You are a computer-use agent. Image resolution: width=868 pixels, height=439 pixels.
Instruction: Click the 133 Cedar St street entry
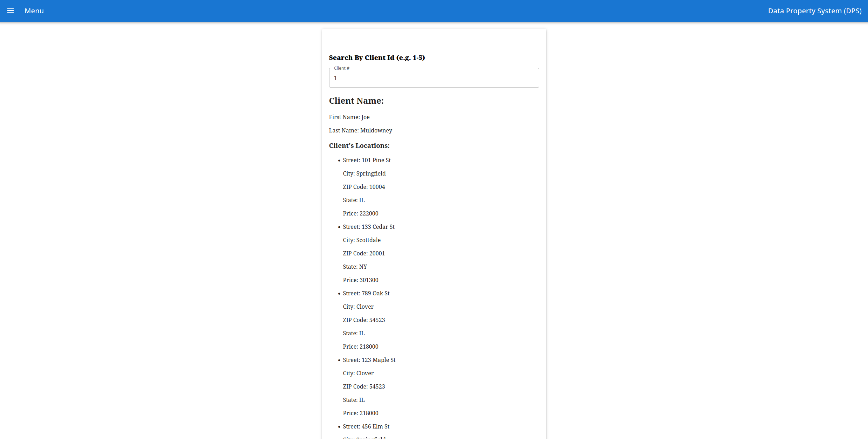368,227
